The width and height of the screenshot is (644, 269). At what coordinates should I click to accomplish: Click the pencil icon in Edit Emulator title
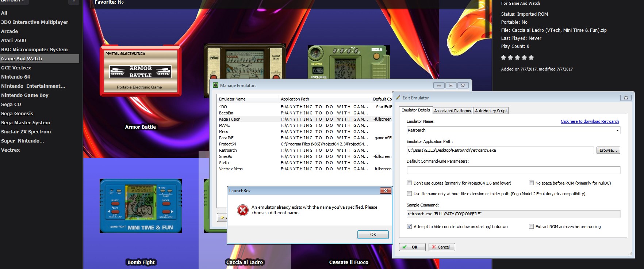click(398, 98)
